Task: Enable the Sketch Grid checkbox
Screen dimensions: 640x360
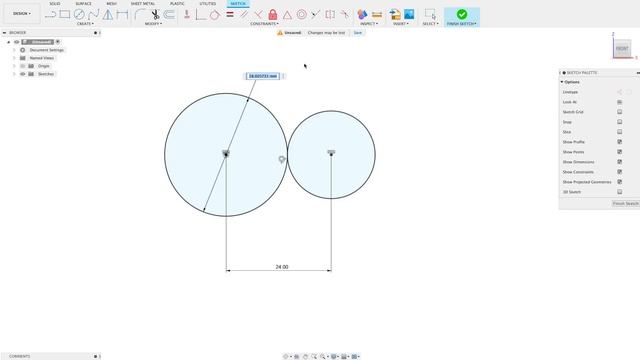Action: coord(620,112)
